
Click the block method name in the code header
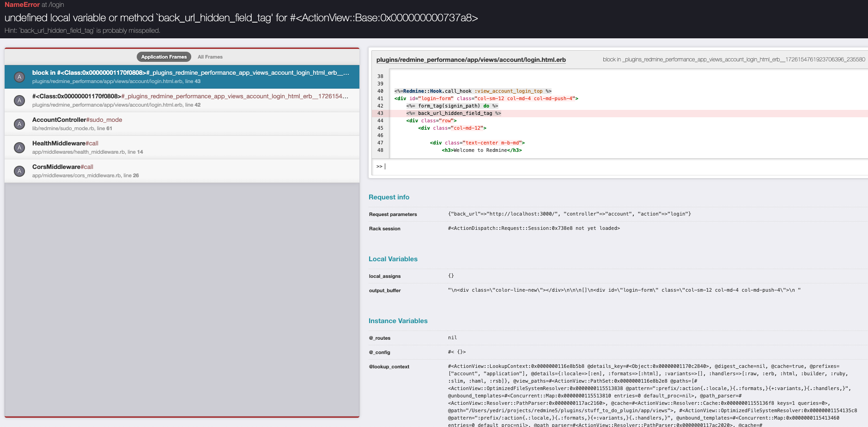(734, 60)
